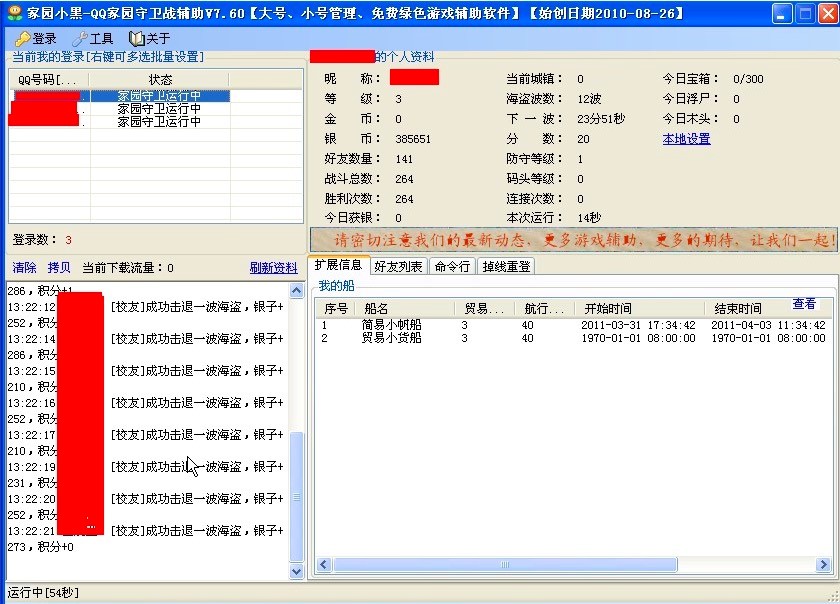The height and width of the screenshot is (604, 840).
Task: Click the 状态 column header
Action: 160,80
